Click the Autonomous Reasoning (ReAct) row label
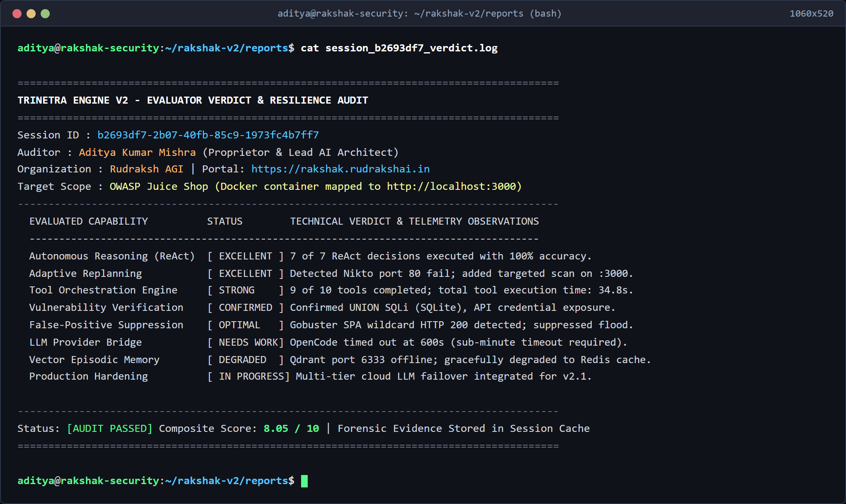Viewport: 846px width, 504px height. 112,256
